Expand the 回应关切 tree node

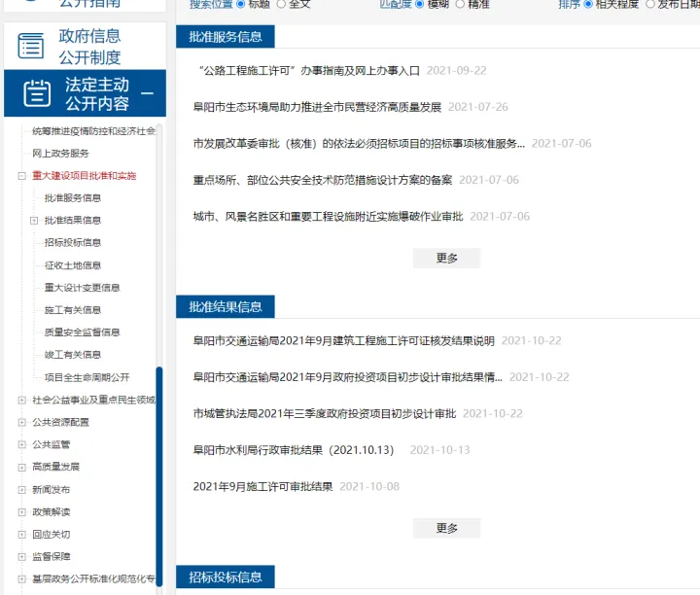[x=21, y=535]
